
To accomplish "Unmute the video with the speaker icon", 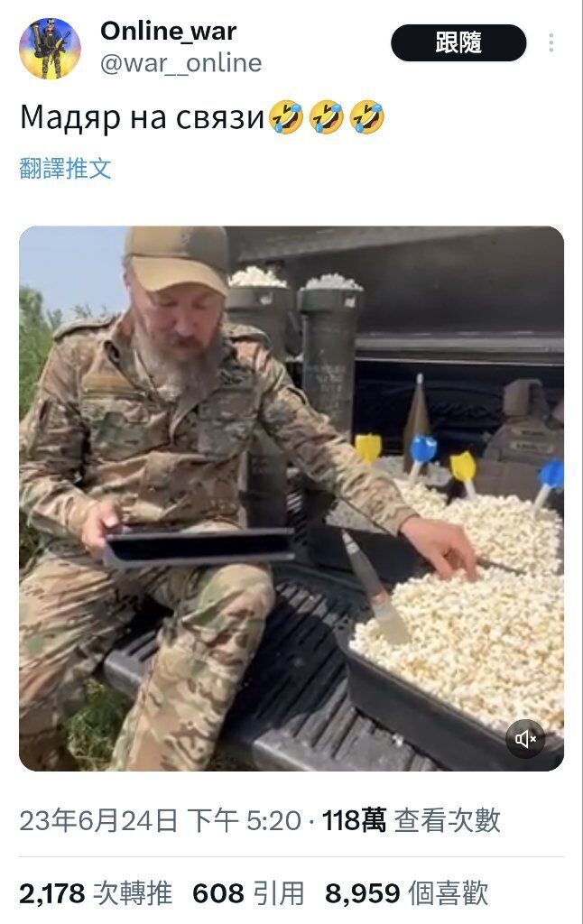I will (x=525, y=738).
